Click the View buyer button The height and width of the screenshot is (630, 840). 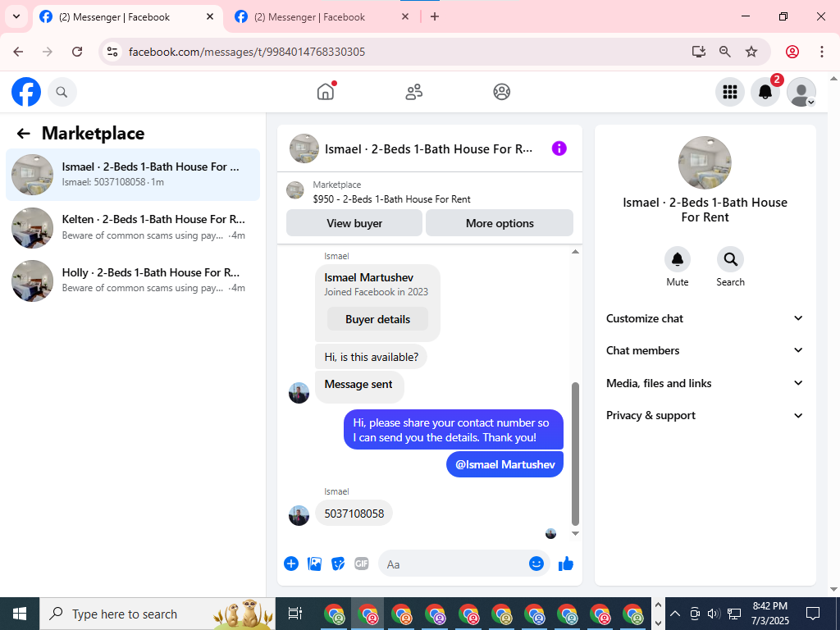click(354, 223)
